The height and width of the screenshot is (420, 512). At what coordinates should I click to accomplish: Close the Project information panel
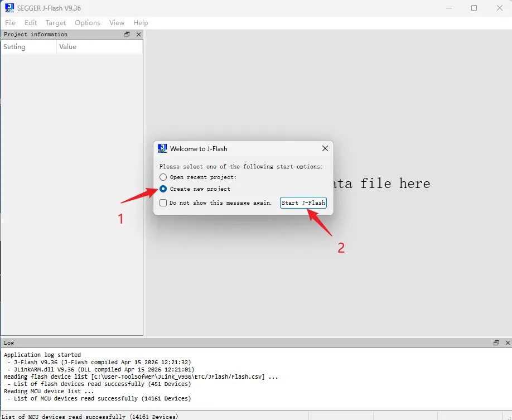click(x=139, y=34)
